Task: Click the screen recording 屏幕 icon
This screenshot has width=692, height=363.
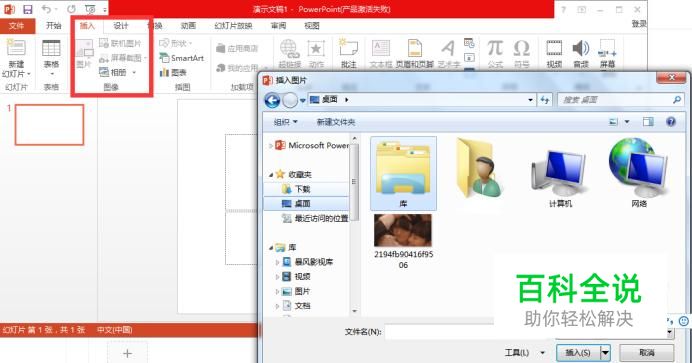Action: pyautogui.click(x=607, y=48)
